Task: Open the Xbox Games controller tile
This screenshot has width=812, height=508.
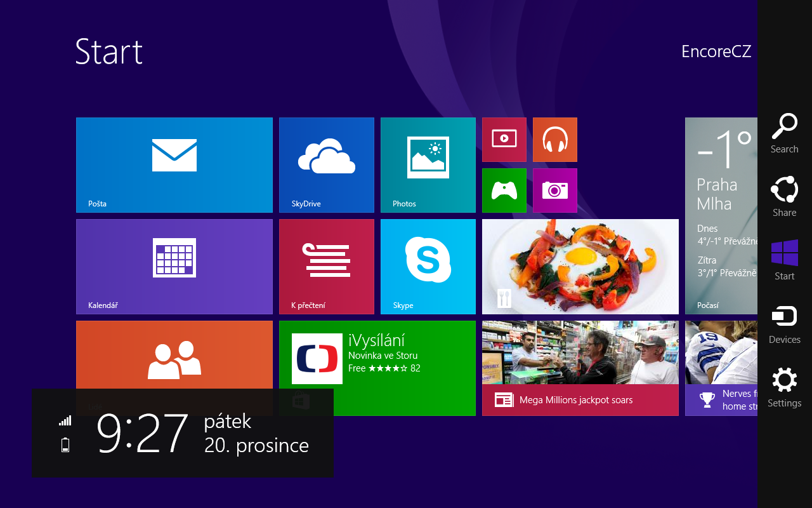Action: (504, 190)
